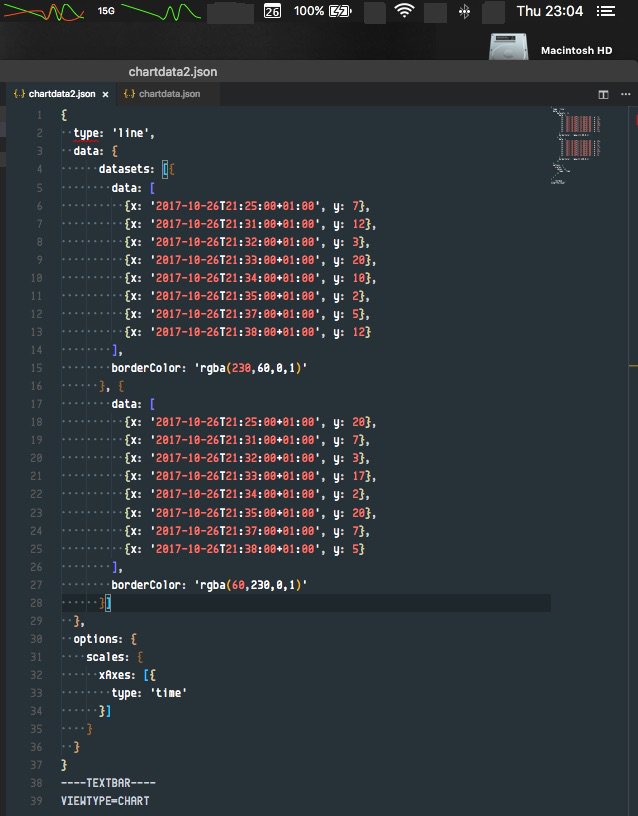Click the underlined 'type' on line 2
Viewport: 638px width, 816px height.
[85, 133]
